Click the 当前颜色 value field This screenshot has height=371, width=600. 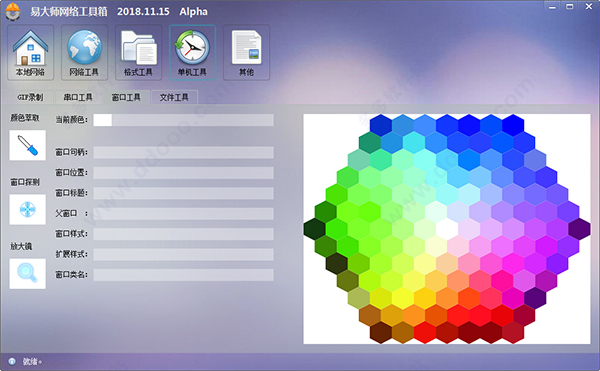click(x=184, y=120)
